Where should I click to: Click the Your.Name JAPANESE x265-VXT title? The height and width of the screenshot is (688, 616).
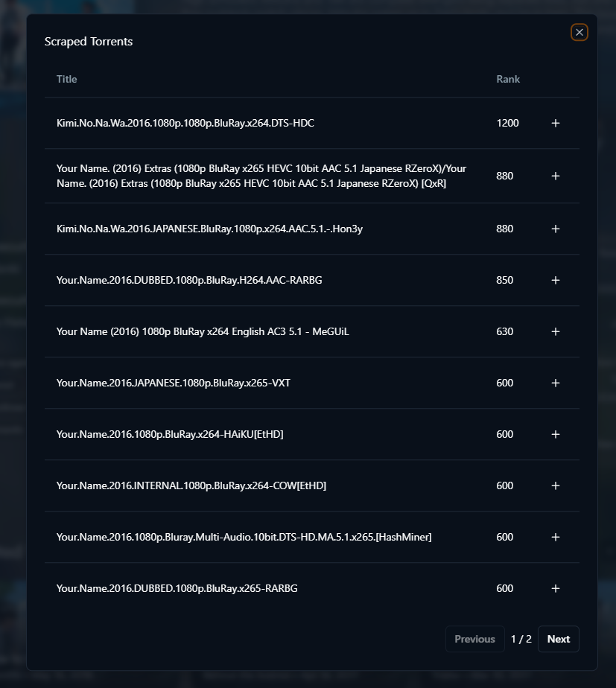pos(174,383)
